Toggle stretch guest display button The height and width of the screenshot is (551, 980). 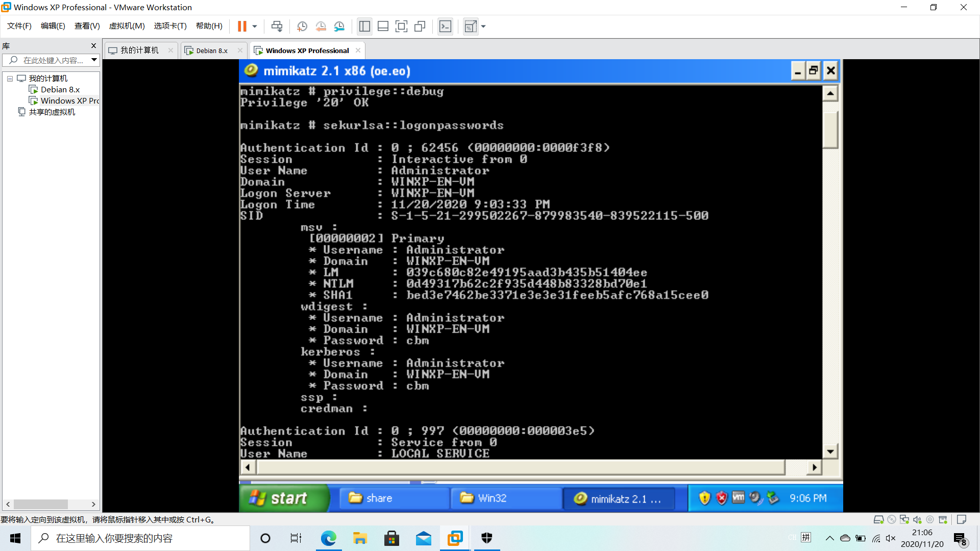coord(470,26)
